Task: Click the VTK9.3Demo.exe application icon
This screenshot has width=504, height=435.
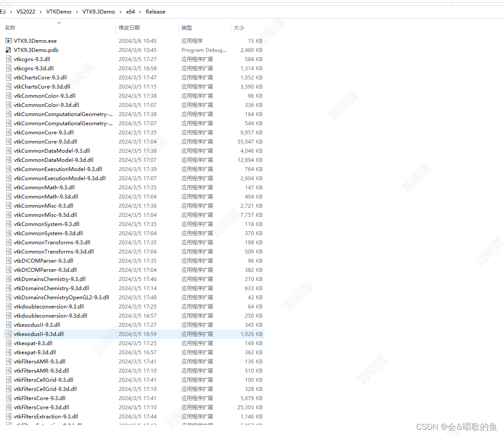Action: [8, 41]
